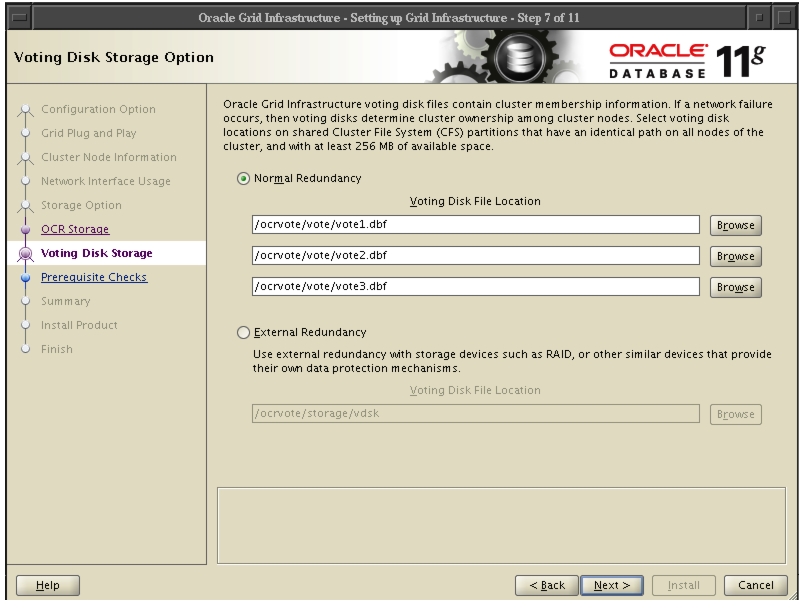The image size is (802, 613).
Task: Proceed with the Next button
Action: click(612, 585)
